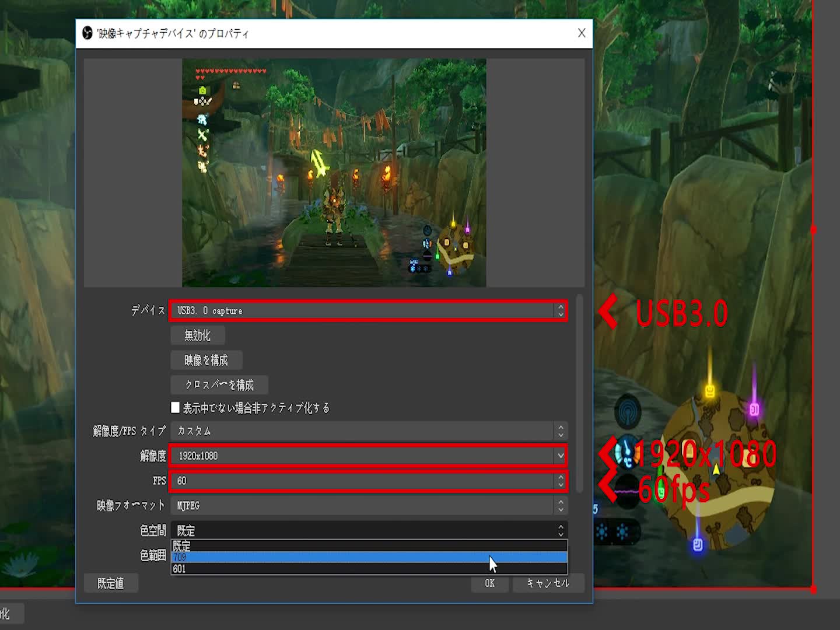The width and height of the screenshot is (840, 630).
Task: Pick 601 in the 色空間 list
Action: (369, 569)
